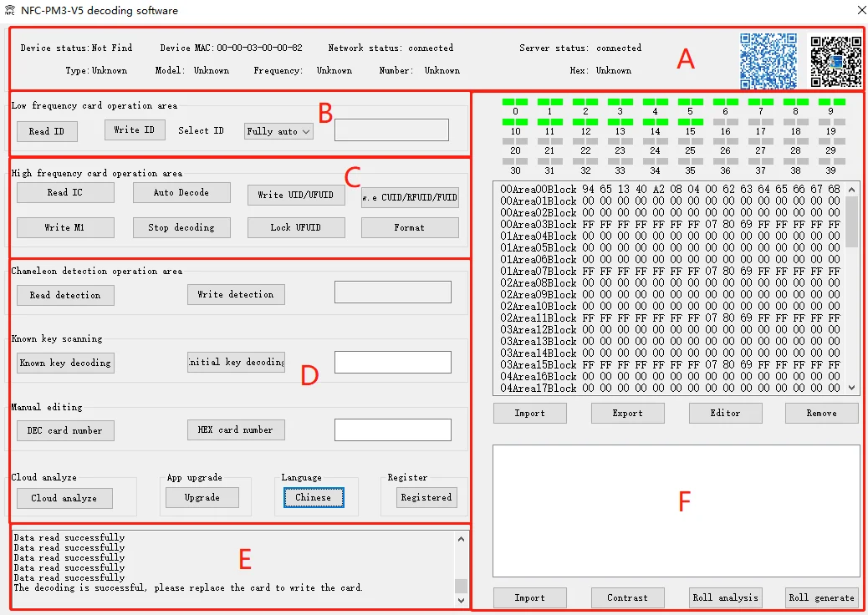This screenshot has width=868, height=615.
Task: Click the 'decoding is successful' log line
Action: (x=188, y=588)
